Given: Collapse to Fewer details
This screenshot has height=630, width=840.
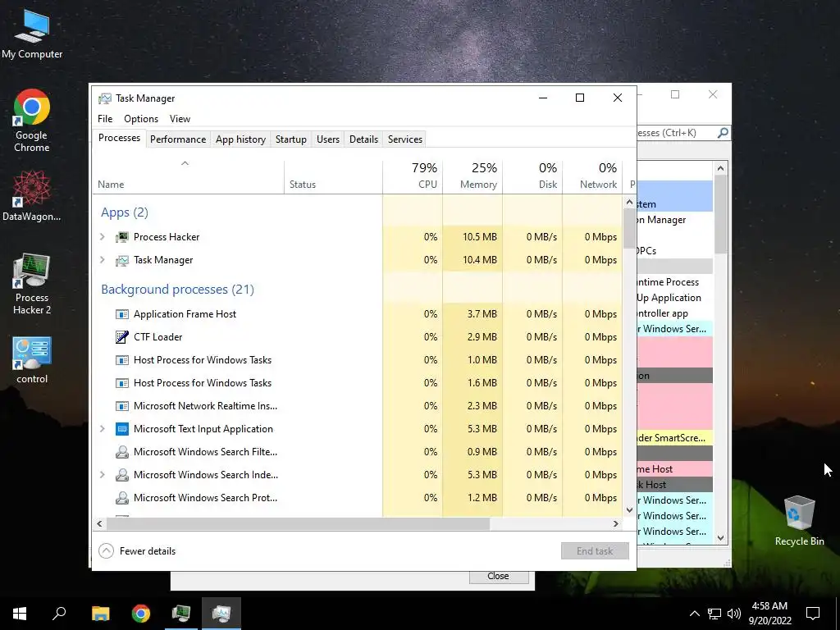Looking at the screenshot, I should click(138, 550).
